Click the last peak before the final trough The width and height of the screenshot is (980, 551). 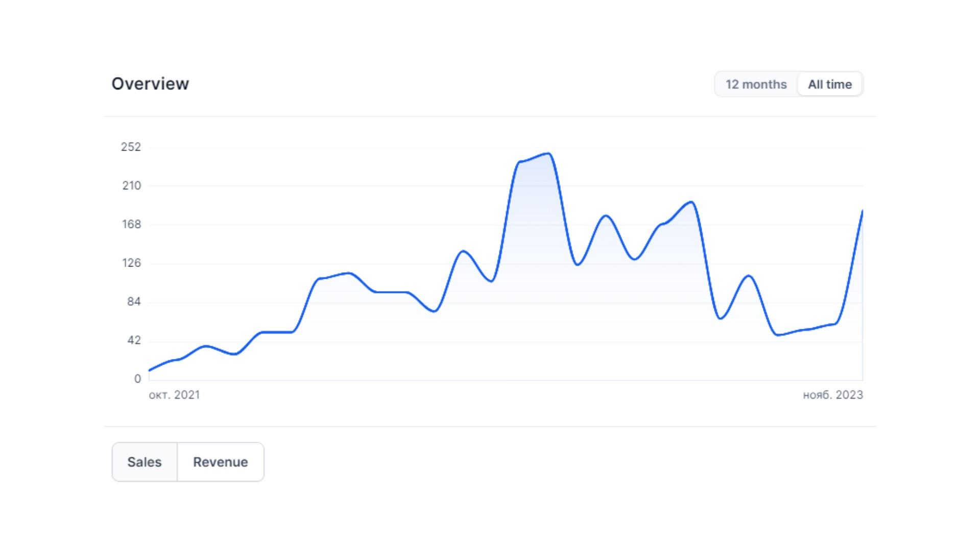pos(749,276)
